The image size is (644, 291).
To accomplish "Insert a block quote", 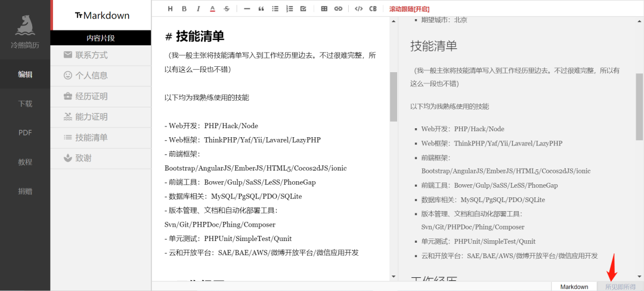I will 261,8.
